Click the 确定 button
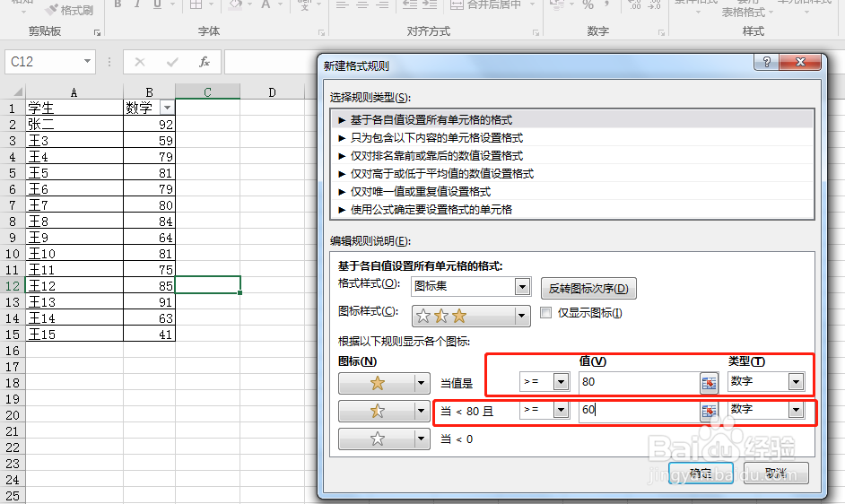 pyautogui.click(x=701, y=474)
